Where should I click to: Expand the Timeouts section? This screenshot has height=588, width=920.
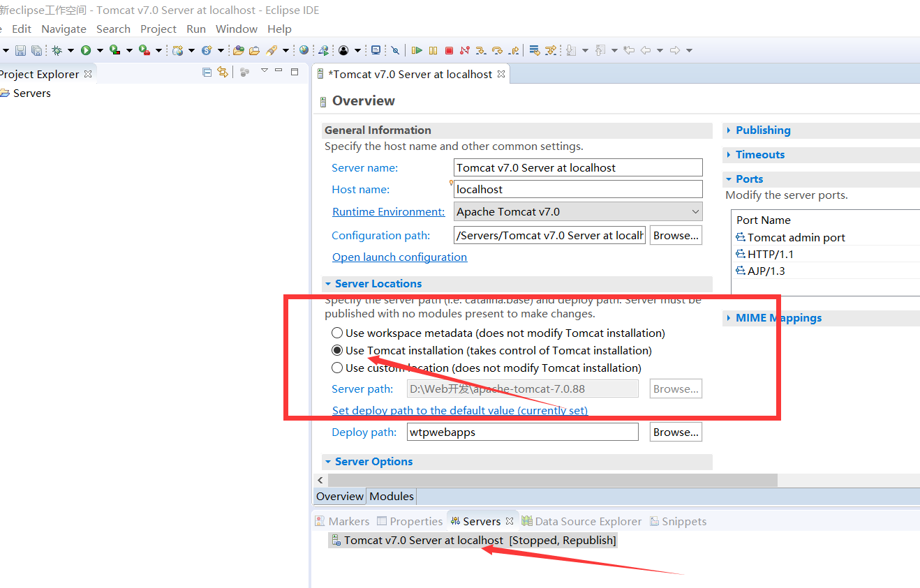pyautogui.click(x=729, y=155)
